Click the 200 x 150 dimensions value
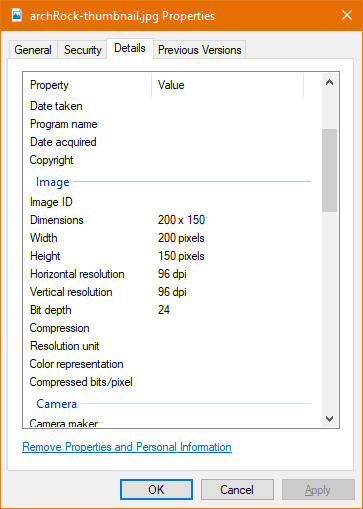363x509 pixels. 181,220
